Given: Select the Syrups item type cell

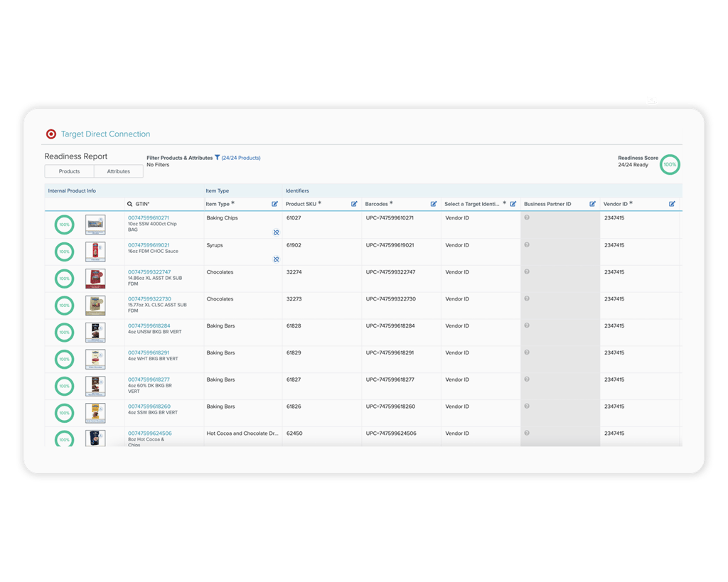Looking at the screenshot, I should 243,252.
